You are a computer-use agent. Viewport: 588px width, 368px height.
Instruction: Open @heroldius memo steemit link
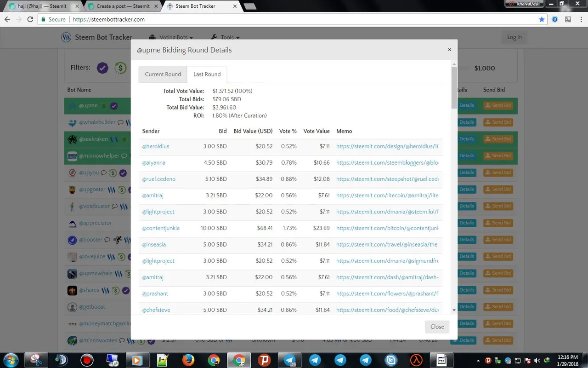(x=387, y=146)
